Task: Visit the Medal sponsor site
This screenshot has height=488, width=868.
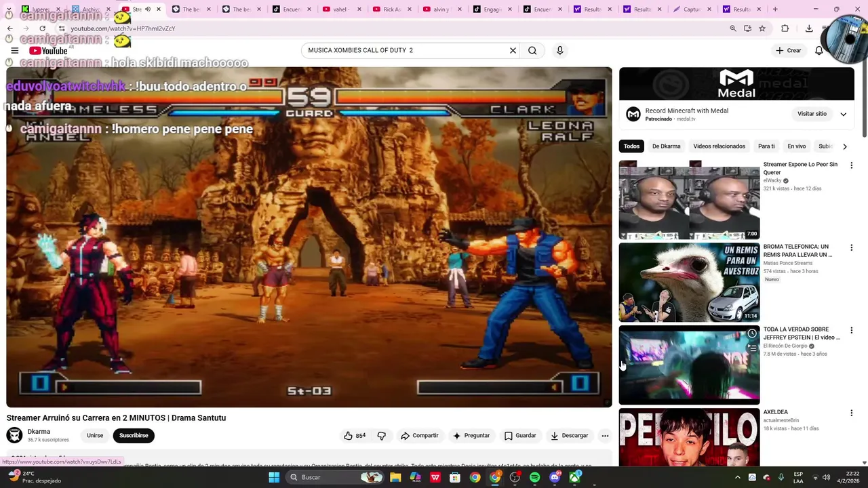Action: coord(812,114)
